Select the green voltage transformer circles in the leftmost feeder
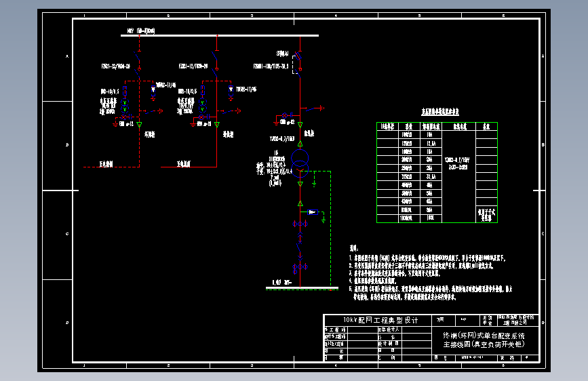 coord(125,106)
